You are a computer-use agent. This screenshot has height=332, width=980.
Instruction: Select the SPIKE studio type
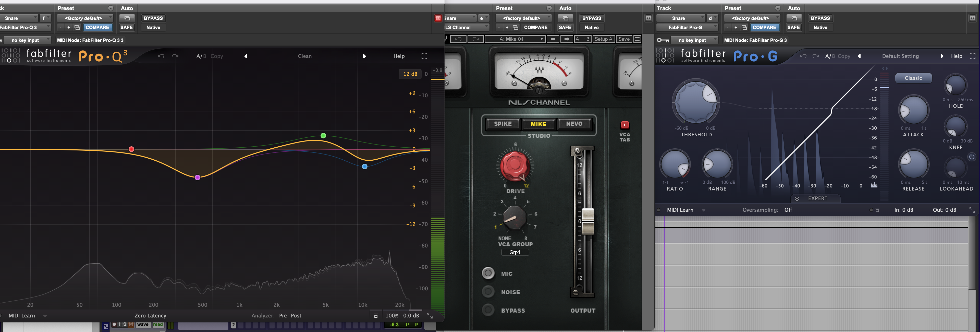point(503,124)
